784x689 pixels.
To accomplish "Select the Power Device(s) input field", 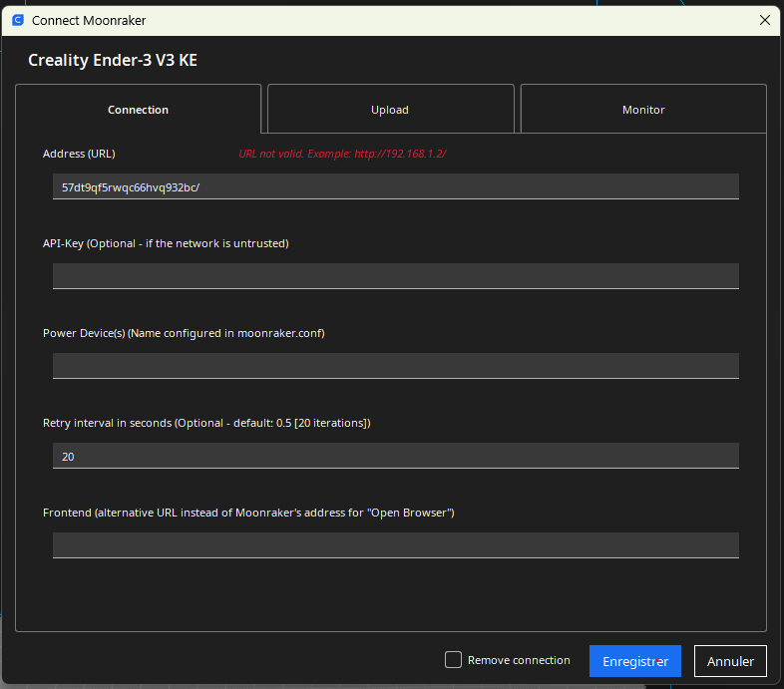I will tap(396, 366).
